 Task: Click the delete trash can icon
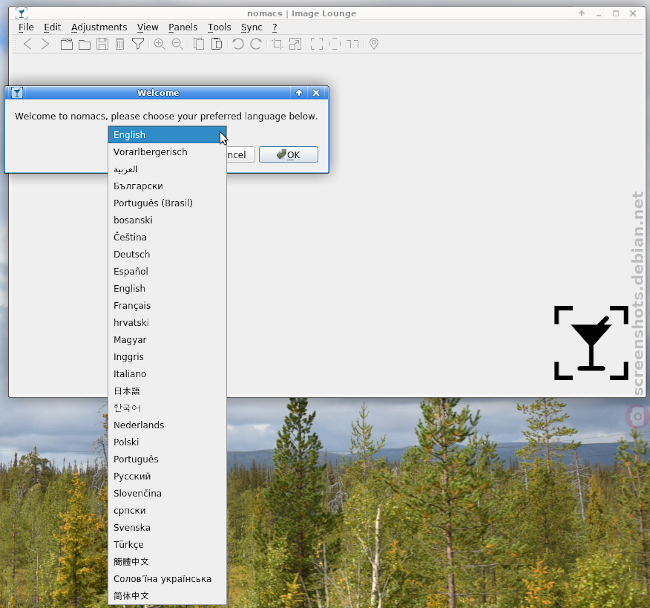[x=120, y=44]
